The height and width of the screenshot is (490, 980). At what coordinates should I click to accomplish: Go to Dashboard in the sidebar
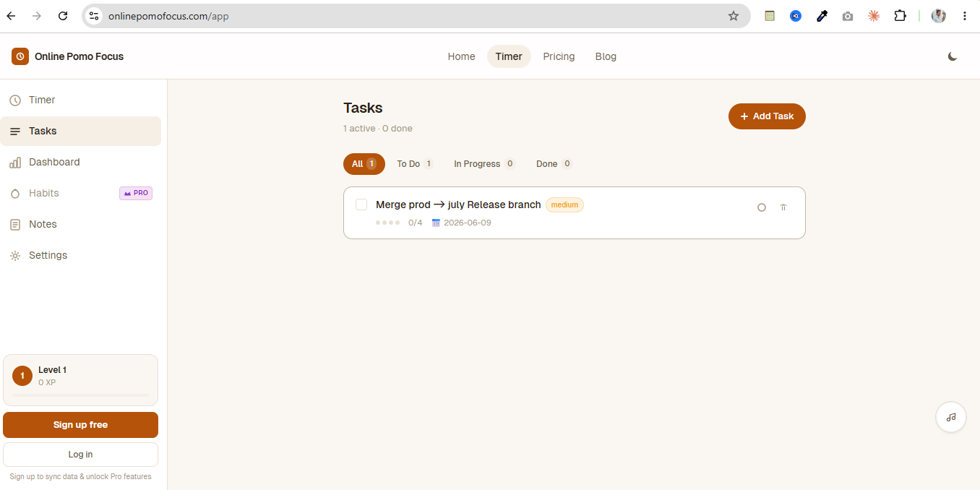(x=81, y=162)
